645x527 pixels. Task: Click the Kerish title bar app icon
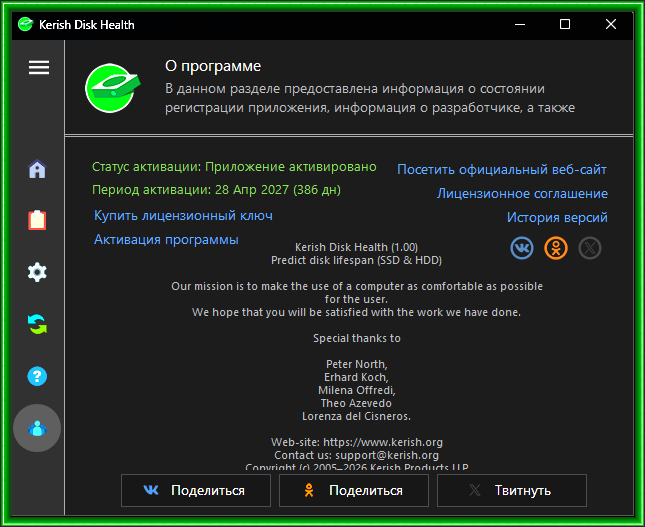pyautogui.click(x=25, y=24)
